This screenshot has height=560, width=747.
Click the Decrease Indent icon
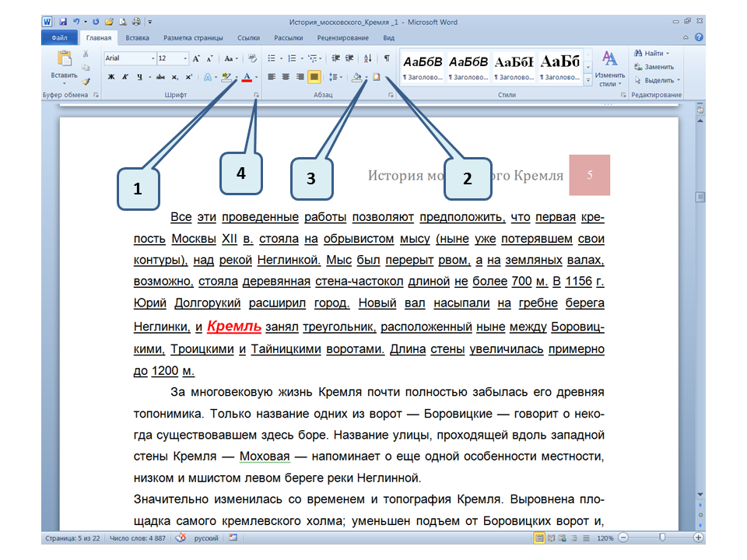[x=335, y=58]
